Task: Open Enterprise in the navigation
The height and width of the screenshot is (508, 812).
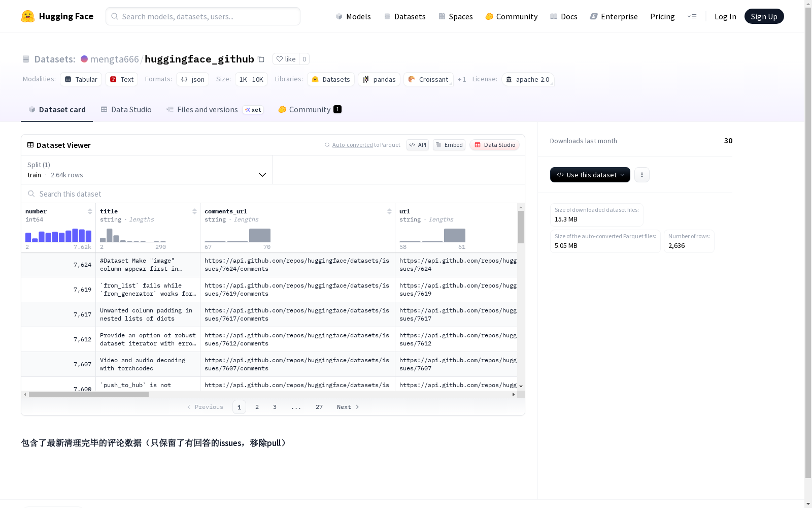Action: pyautogui.click(x=614, y=16)
